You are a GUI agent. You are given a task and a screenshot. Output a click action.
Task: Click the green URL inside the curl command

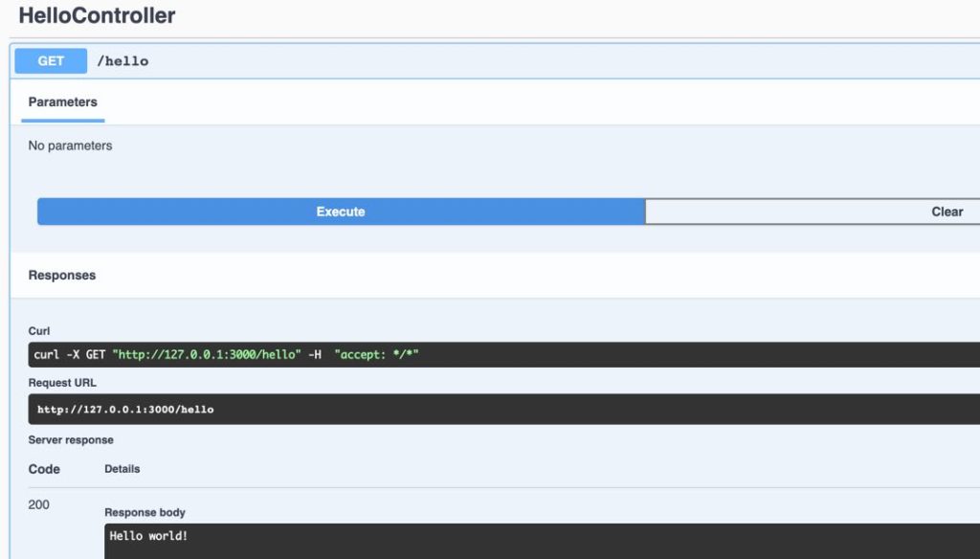tap(206, 355)
